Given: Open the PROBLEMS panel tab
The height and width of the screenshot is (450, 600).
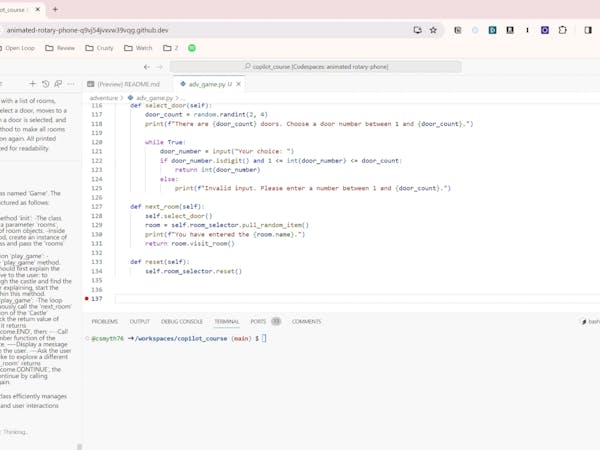Looking at the screenshot, I should pos(104,321).
